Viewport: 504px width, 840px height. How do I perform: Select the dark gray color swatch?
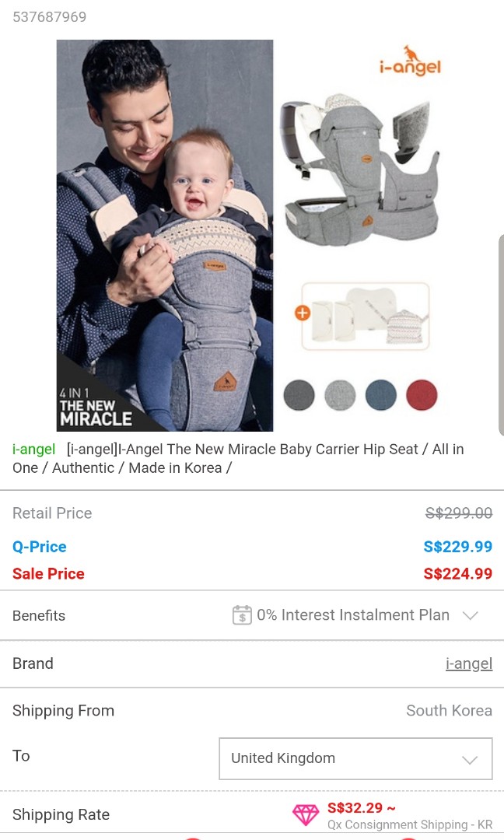click(299, 395)
